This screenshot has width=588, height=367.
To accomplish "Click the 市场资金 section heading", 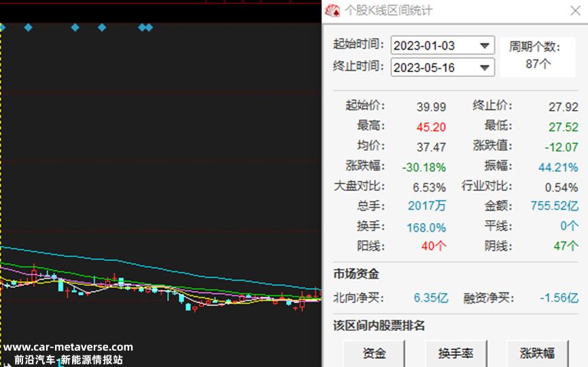I will [356, 275].
